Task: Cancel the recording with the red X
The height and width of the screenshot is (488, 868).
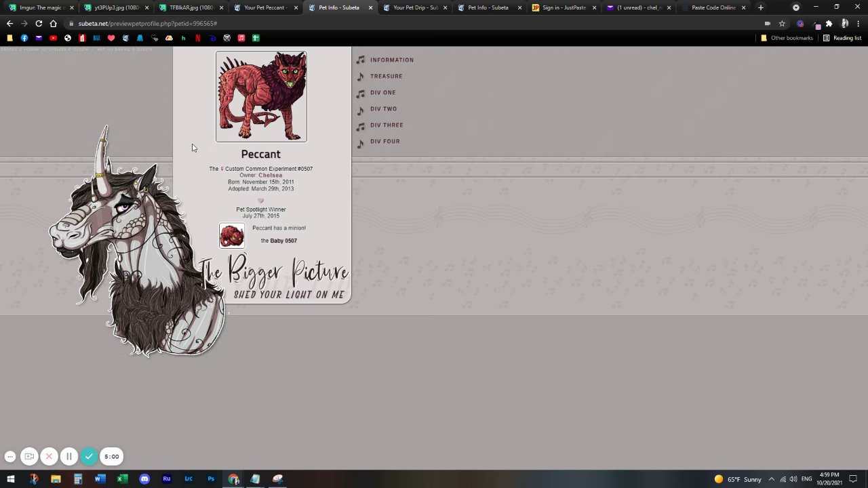Action: coord(49,456)
